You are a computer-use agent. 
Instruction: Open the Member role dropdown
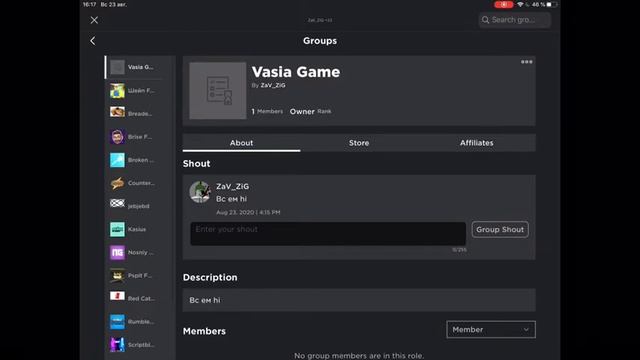tap(491, 329)
